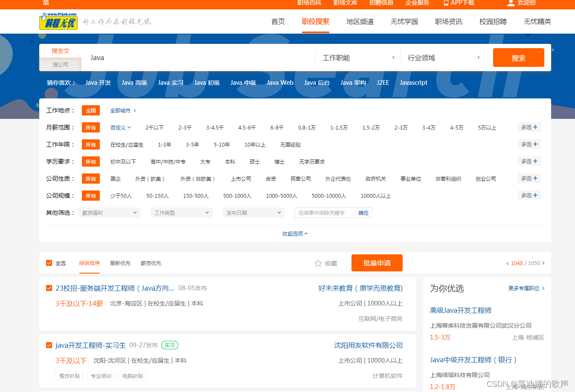Click the user avatar icon beside 欢迎您

click(511, 3)
